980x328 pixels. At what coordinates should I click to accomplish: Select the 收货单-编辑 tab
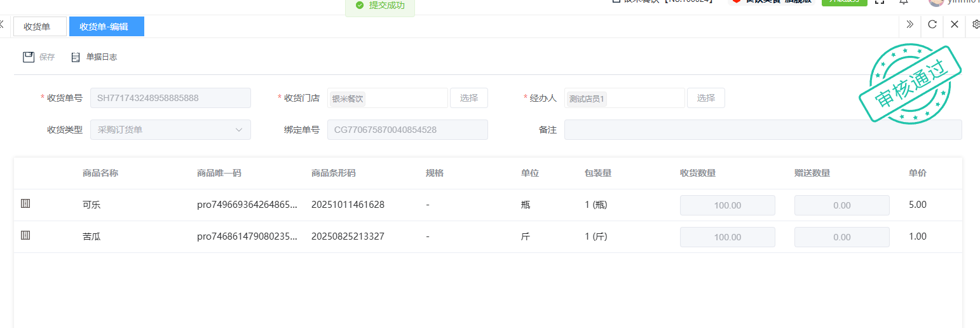pos(106,27)
